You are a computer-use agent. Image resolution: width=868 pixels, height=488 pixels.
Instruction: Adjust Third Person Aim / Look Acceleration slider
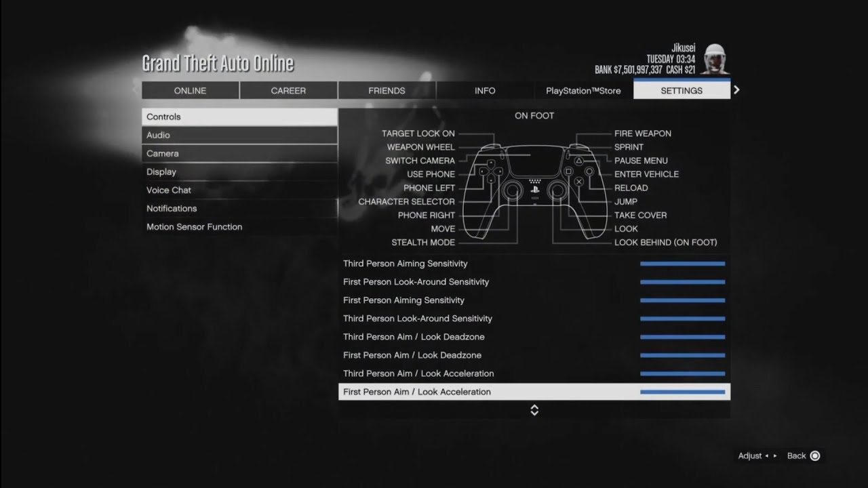(682, 373)
